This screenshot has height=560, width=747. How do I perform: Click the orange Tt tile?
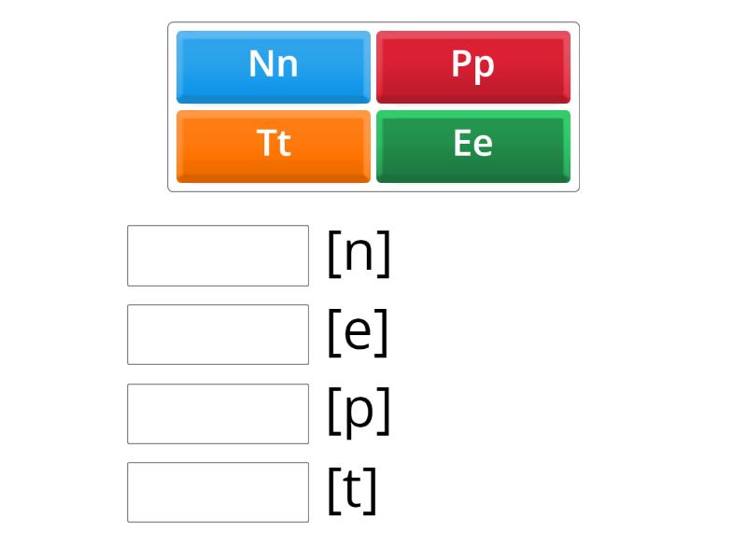[273, 146]
